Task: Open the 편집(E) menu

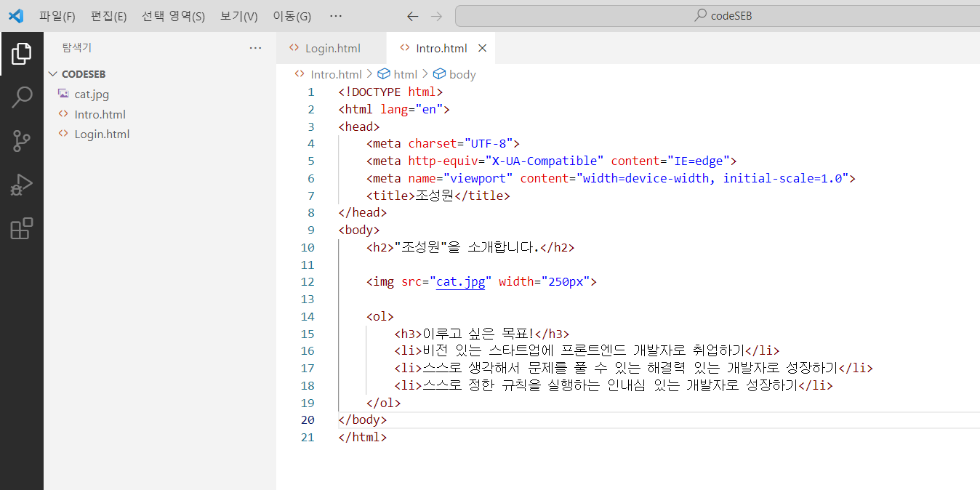Action: click(x=108, y=16)
